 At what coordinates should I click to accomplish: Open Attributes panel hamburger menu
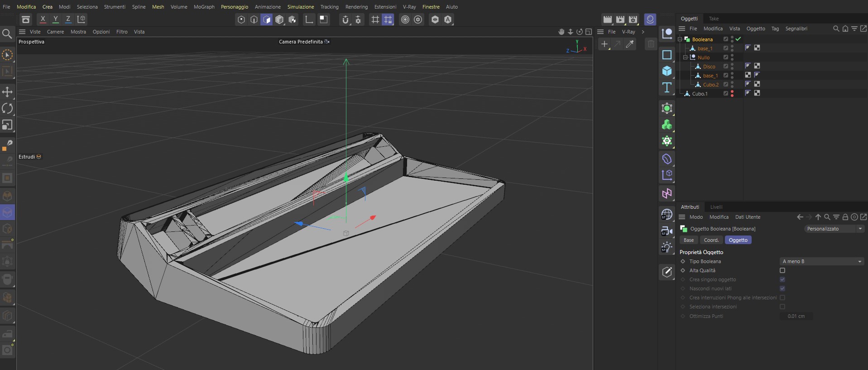pyautogui.click(x=682, y=217)
